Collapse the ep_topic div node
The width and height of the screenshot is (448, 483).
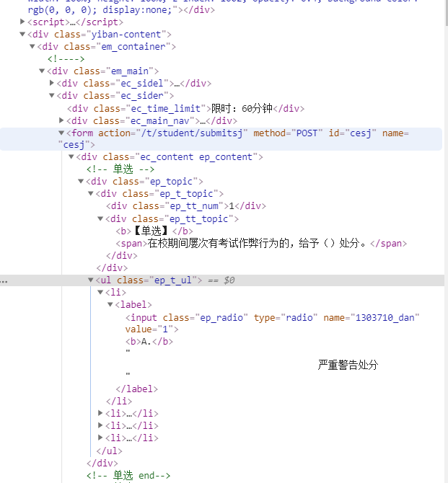pyautogui.click(x=81, y=182)
